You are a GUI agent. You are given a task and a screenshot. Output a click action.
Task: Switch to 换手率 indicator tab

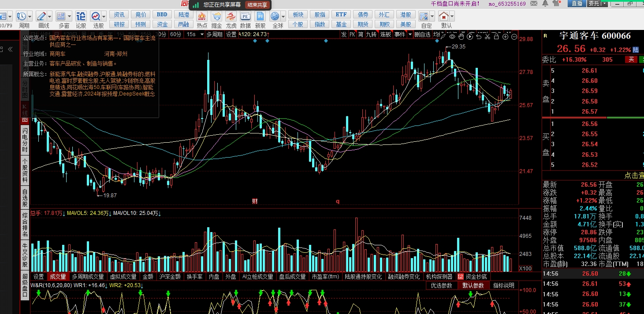click(x=194, y=277)
